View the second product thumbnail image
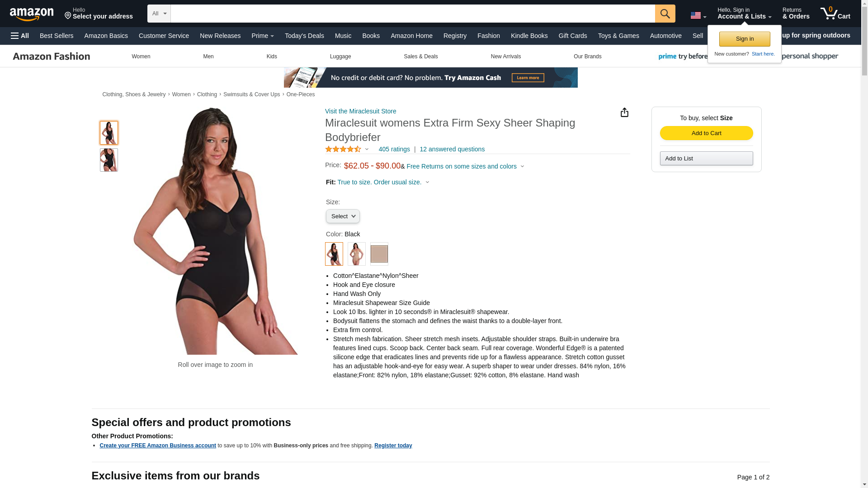Screen dimensions: 868x488 [108, 160]
